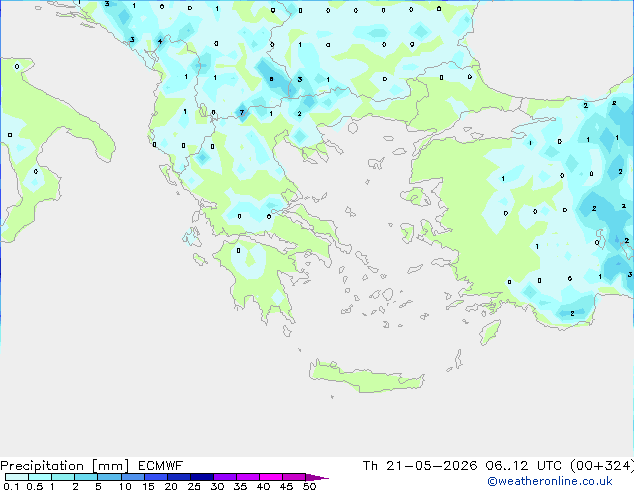Click the '20' legend label

coord(171,486)
